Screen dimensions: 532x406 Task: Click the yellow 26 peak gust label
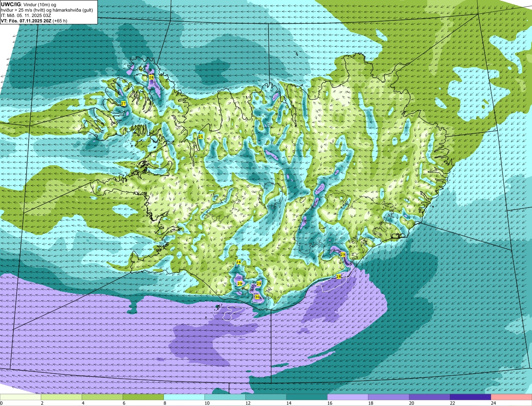click(x=239, y=262)
